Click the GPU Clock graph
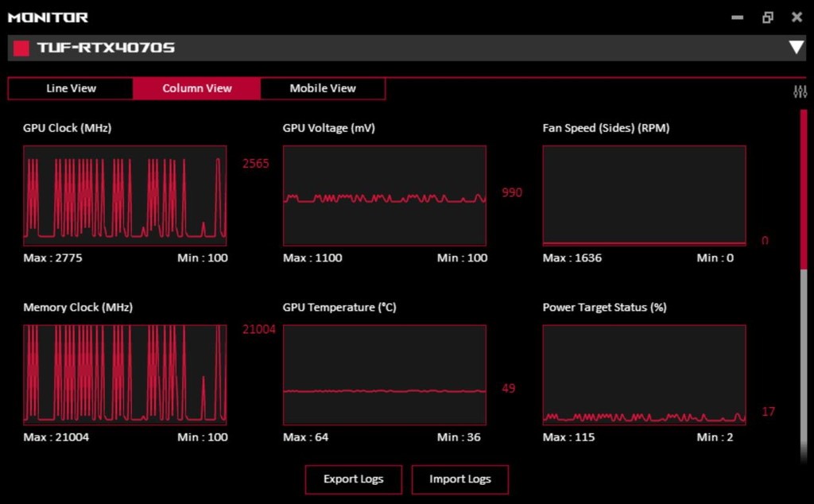Viewport: 814px width, 504px height. click(125, 196)
